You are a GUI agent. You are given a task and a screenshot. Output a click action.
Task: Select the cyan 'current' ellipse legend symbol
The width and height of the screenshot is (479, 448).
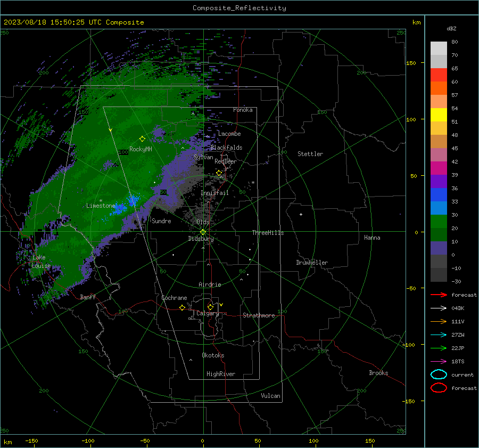[439, 374]
